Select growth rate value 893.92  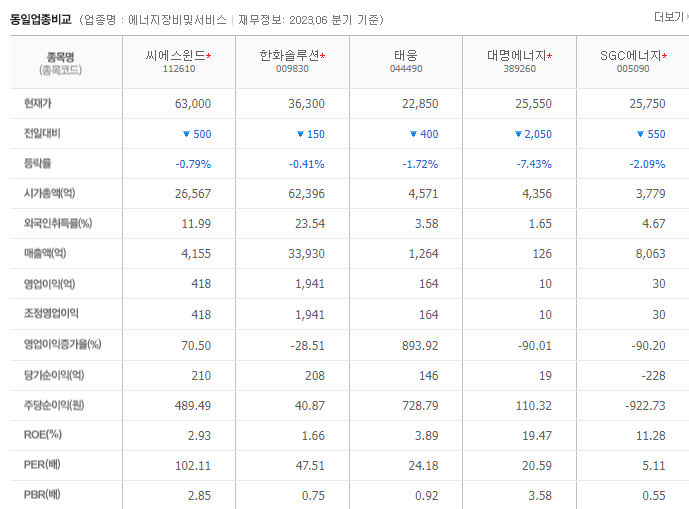tap(420, 345)
